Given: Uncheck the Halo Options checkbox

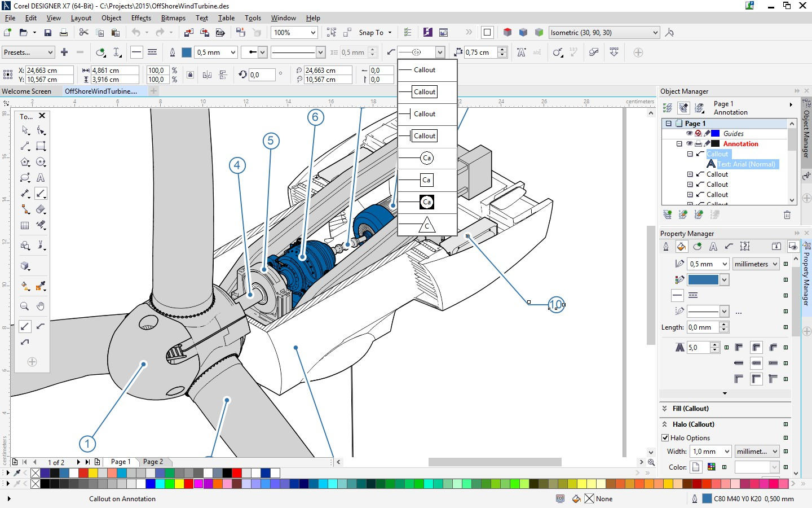Looking at the screenshot, I should click(x=665, y=437).
